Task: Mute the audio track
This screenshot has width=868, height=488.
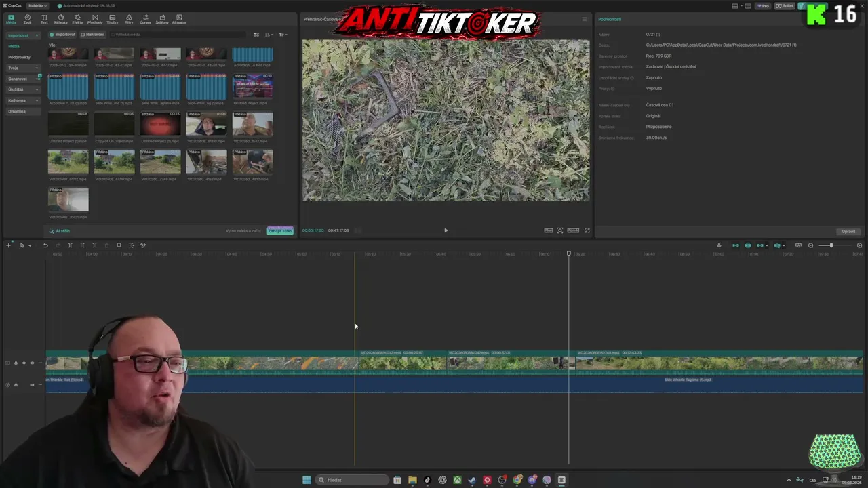Action: [x=32, y=385]
